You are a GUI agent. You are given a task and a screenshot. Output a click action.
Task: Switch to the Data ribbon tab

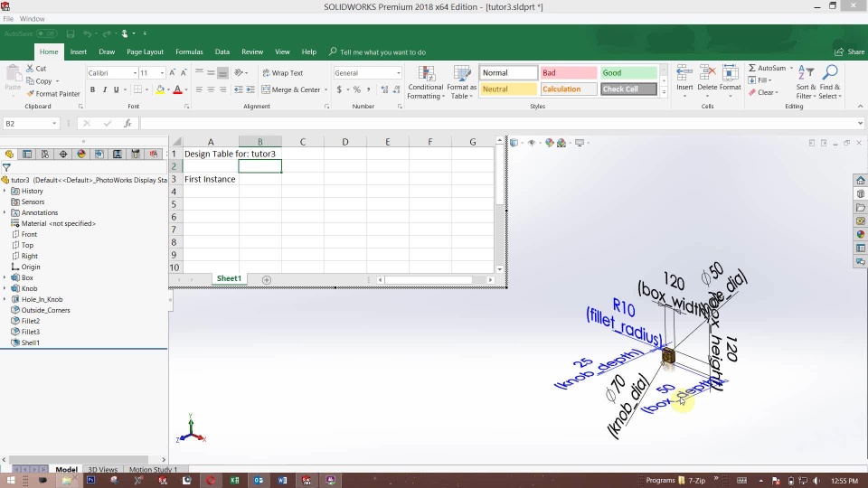click(x=222, y=52)
